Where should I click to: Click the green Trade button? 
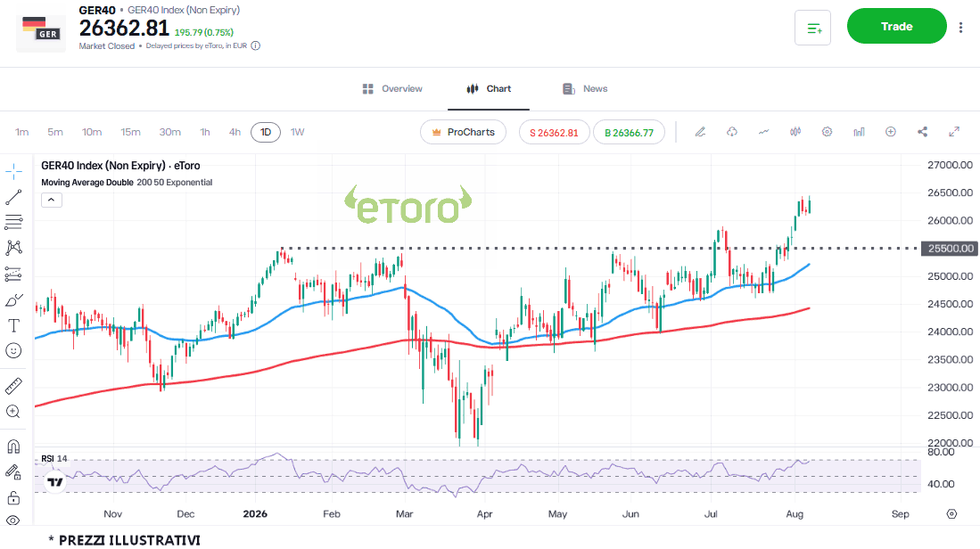coord(897,26)
